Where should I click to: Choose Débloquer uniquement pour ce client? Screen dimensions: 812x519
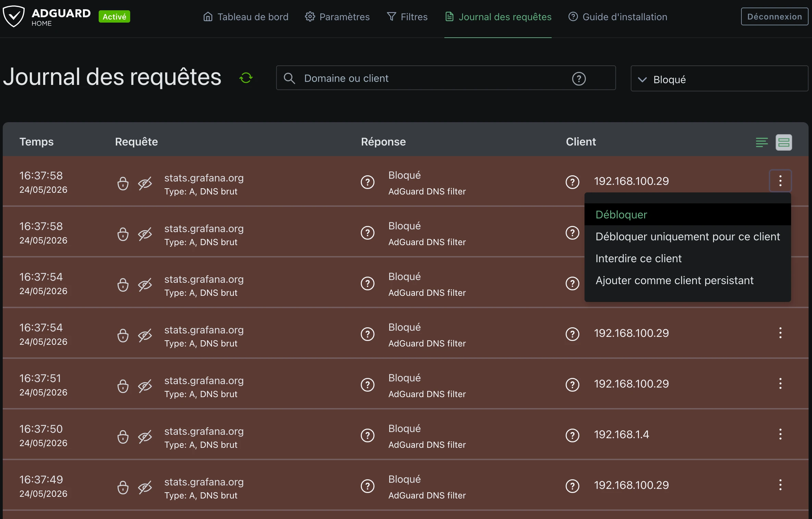click(688, 236)
